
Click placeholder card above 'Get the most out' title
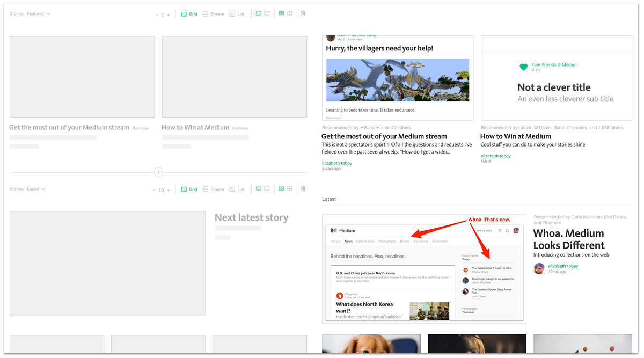[x=82, y=77]
